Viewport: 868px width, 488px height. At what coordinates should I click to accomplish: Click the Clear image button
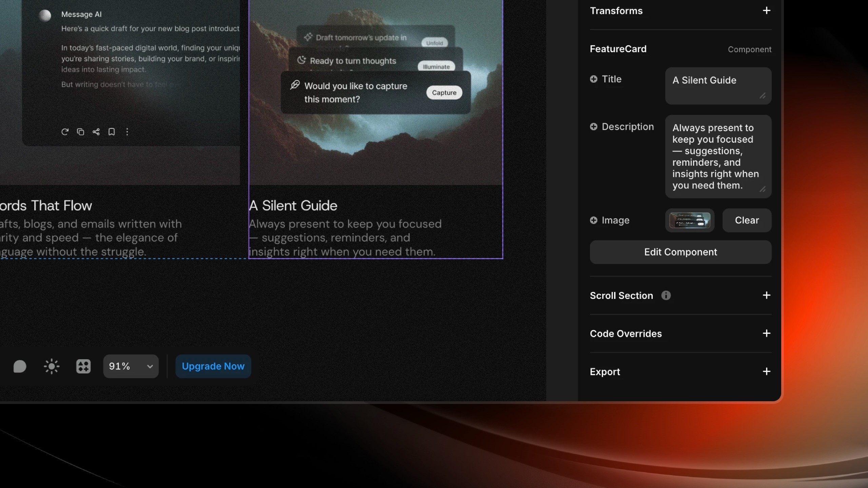tap(747, 220)
